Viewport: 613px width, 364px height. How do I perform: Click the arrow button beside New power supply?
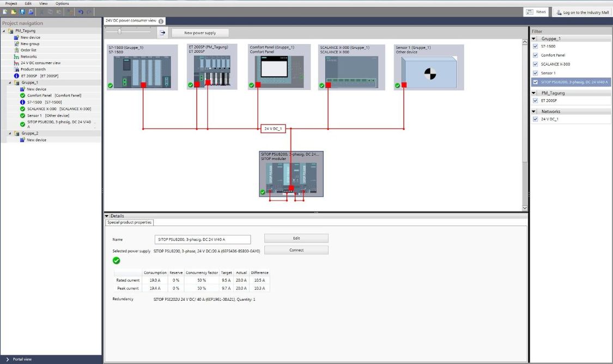[x=162, y=33]
